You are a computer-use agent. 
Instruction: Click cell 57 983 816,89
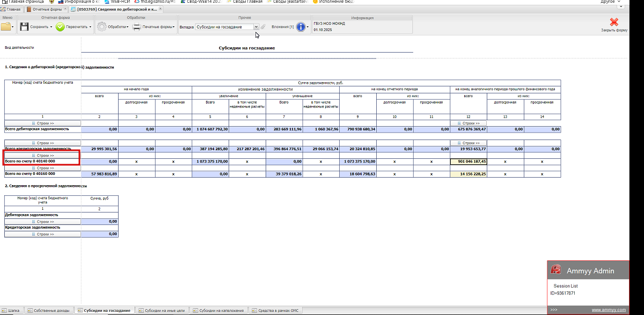point(100,174)
